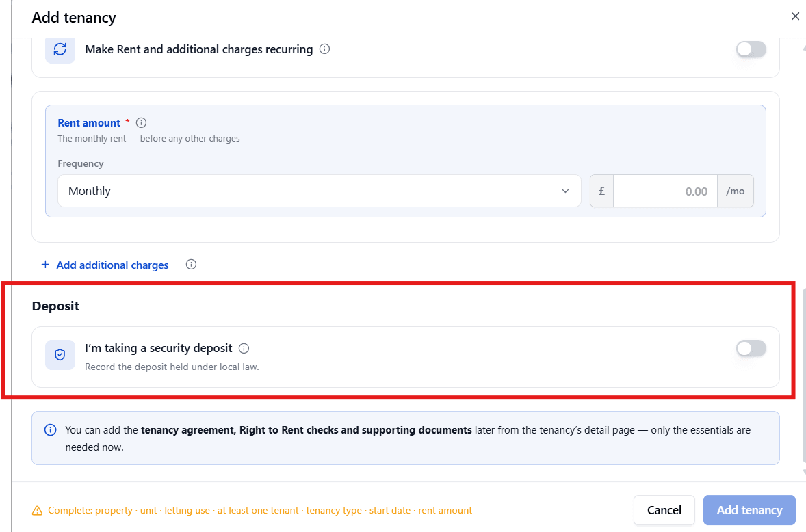
Task: Click the security deposit shield icon
Action: (60, 355)
